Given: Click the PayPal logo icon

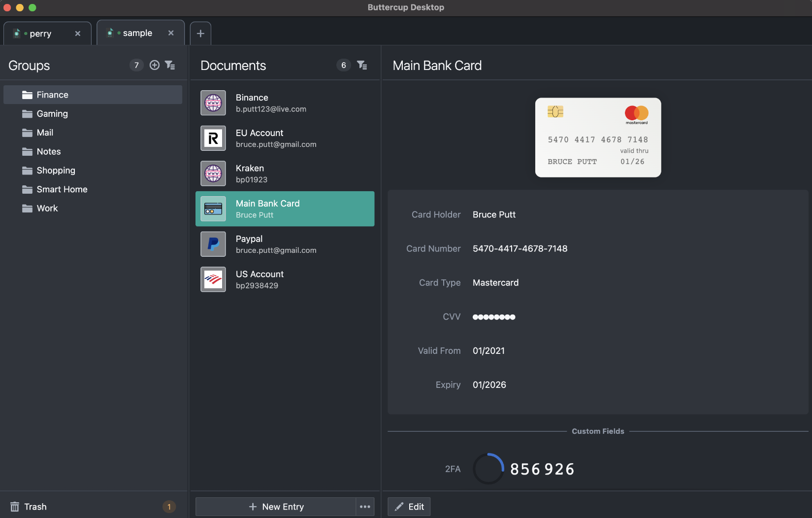Looking at the screenshot, I should 213,244.
